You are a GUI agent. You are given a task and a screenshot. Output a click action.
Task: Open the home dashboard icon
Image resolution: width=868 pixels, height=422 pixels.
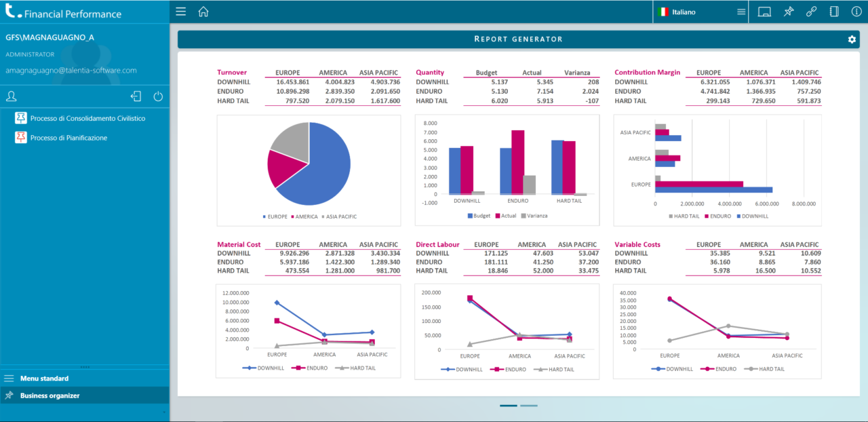[x=203, y=11]
